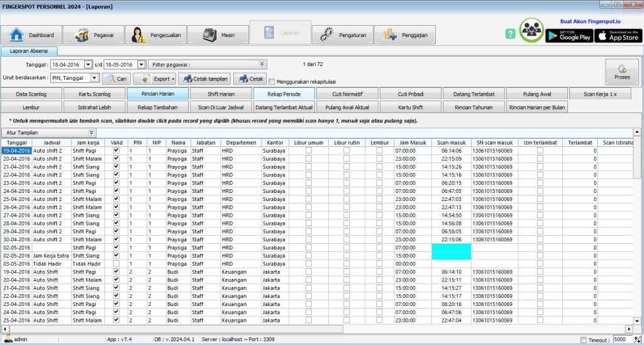Switch to the Datang Terlambat tab
Image resolution: width=644 pixels, height=345 pixels.
(474, 94)
